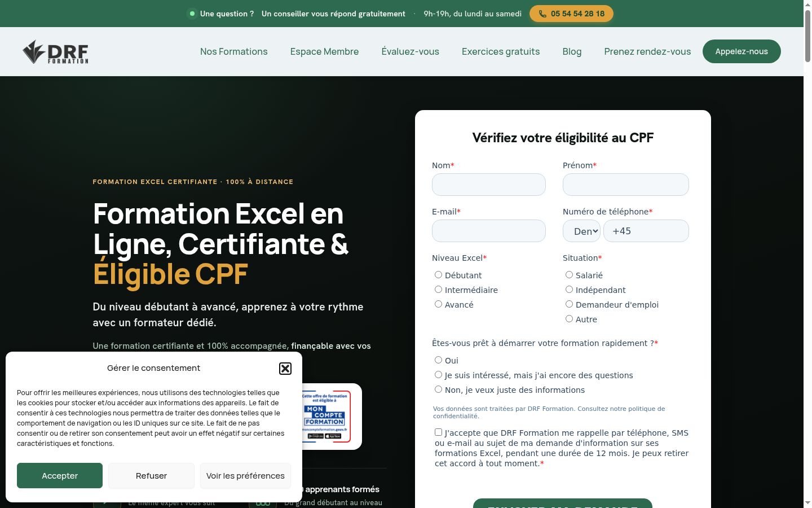Click the 'Gérer le consentement' title

pyautogui.click(x=153, y=368)
